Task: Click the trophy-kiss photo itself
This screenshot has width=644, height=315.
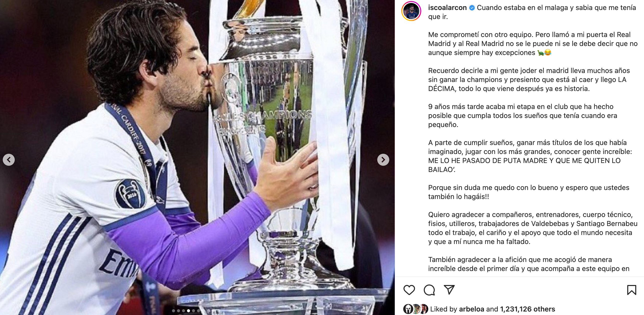Action: point(197,157)
